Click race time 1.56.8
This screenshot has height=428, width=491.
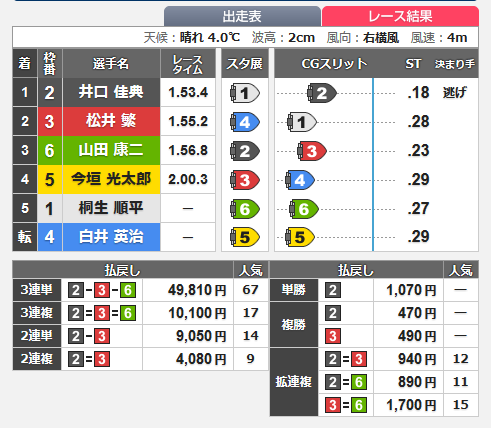(x=188, y=150)
